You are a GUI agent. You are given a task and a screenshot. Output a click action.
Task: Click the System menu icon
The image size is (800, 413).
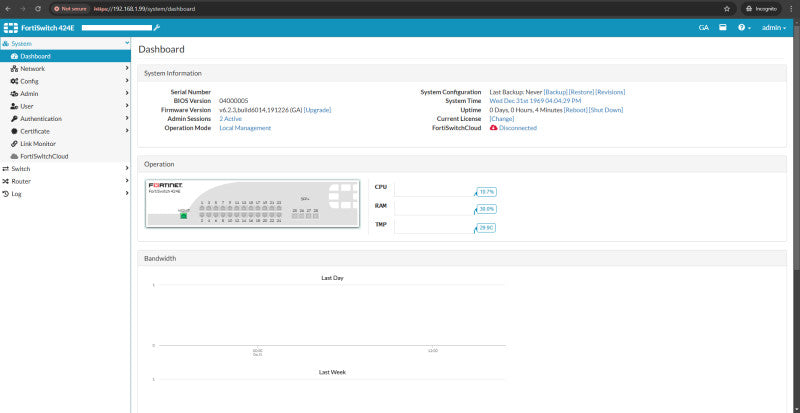[x=6, y=44]
